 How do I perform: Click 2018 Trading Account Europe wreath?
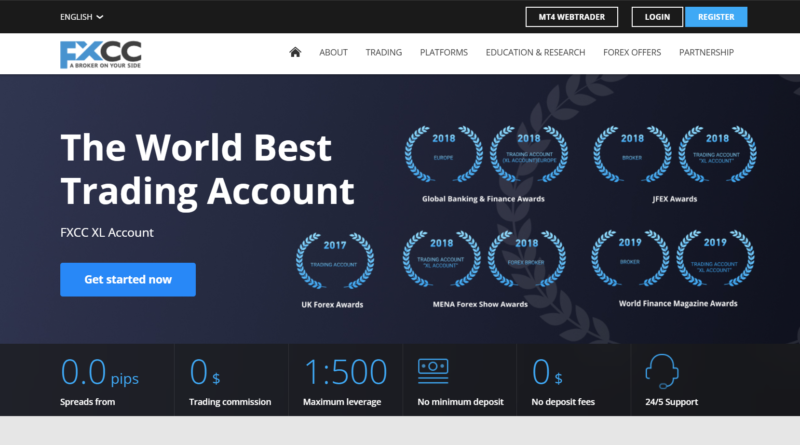[x=529, y=154]
